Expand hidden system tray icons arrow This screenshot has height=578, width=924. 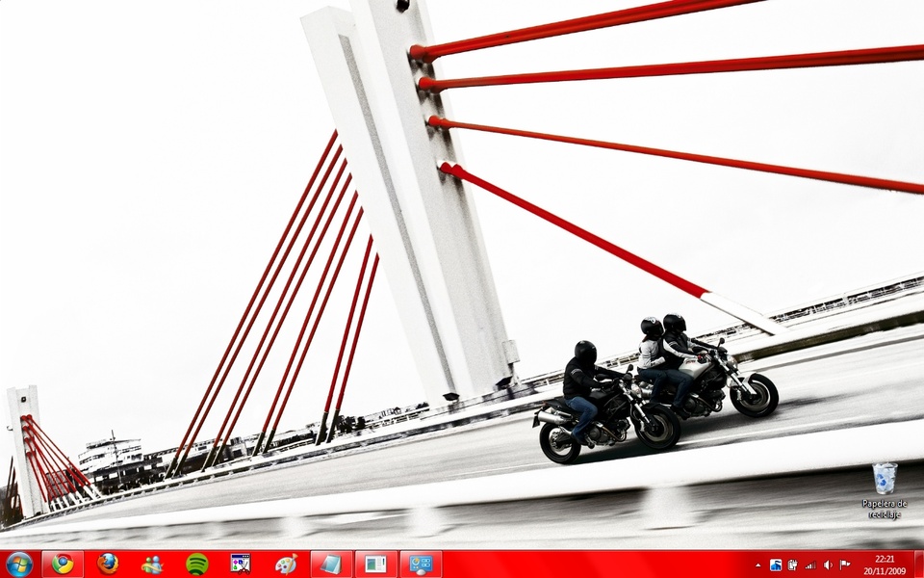click(x=757, y=565)
